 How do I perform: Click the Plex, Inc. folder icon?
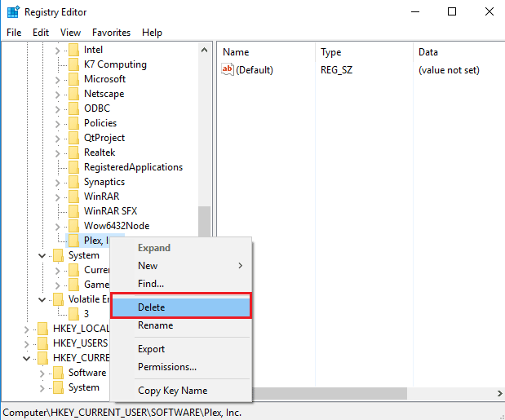point(73,241)
